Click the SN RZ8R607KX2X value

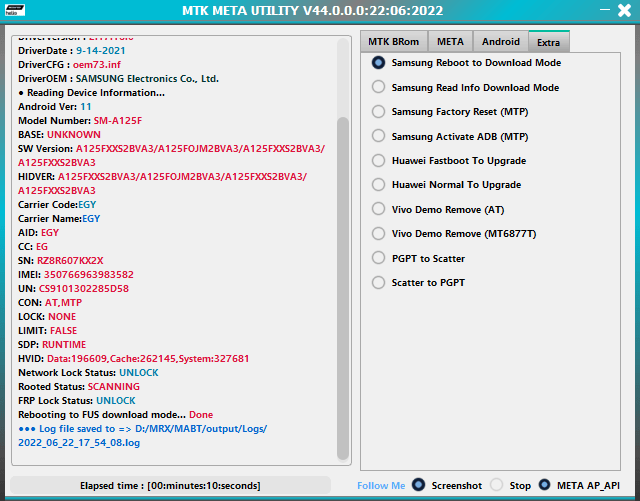point(70,261)
